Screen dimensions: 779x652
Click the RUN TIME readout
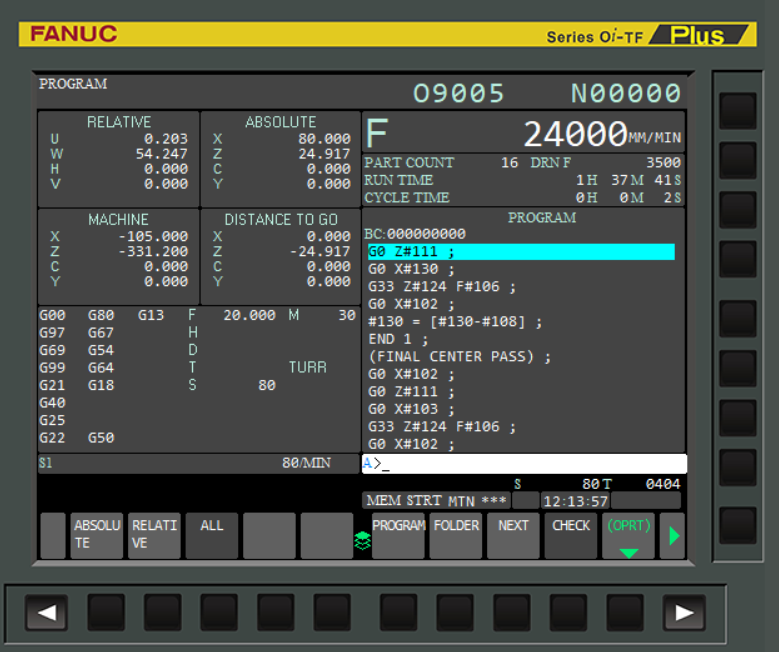[x=523, y=180]
